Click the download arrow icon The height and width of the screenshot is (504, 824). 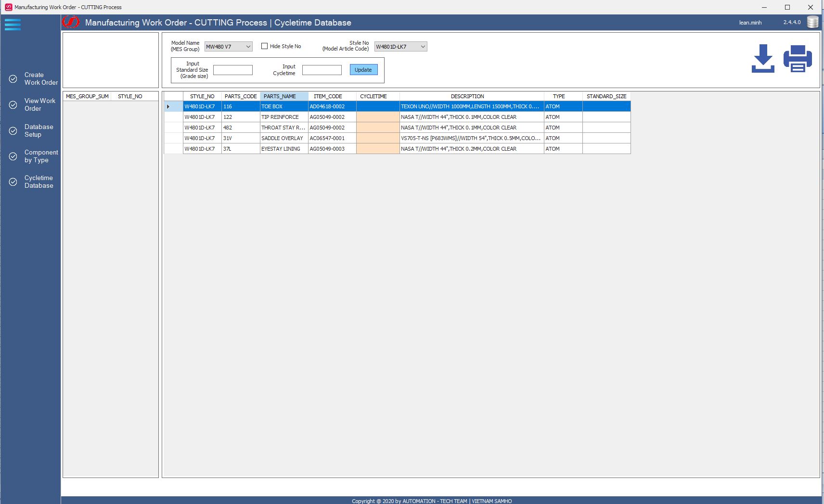(x=763, y=58)
